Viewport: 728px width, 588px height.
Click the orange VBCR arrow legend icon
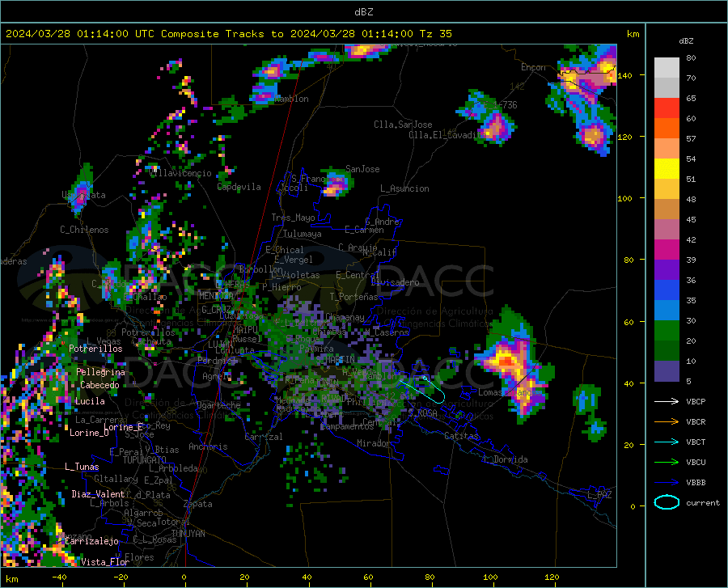click(667, 422)
